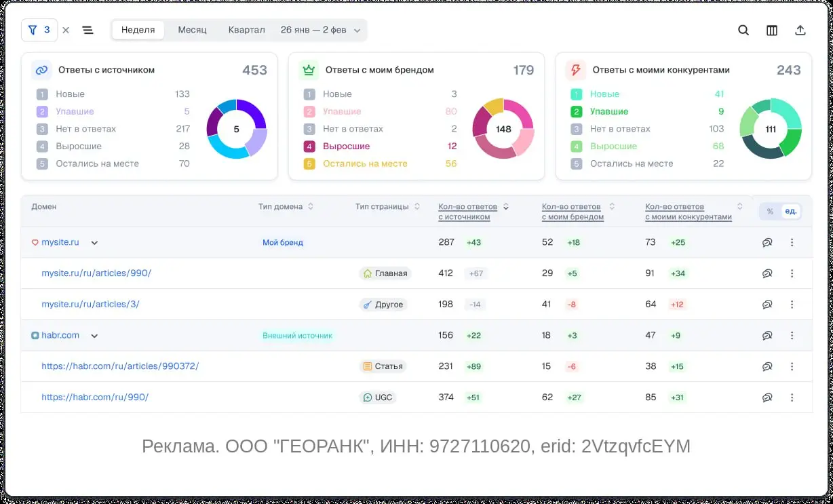The image size is (833, 504).
Task: Switch table values to percent mode
Action: pos(770,212)
